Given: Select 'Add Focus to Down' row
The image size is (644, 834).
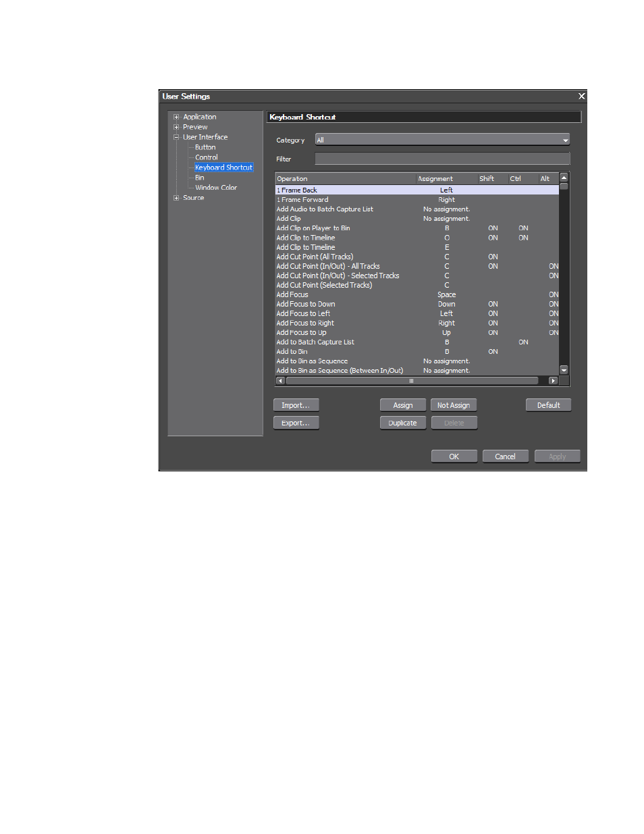Looking at the screenshot, I should click(x=417, y=304).
